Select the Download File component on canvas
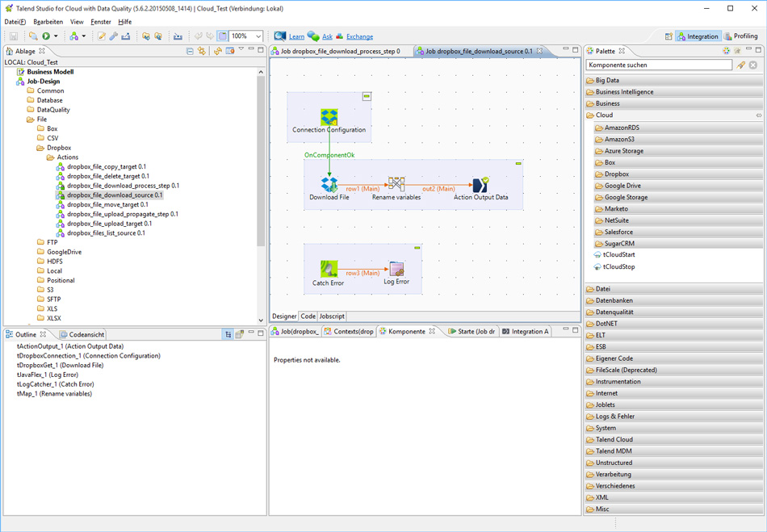This screenshot has width=767, height=532. click(x=329, y=184)
